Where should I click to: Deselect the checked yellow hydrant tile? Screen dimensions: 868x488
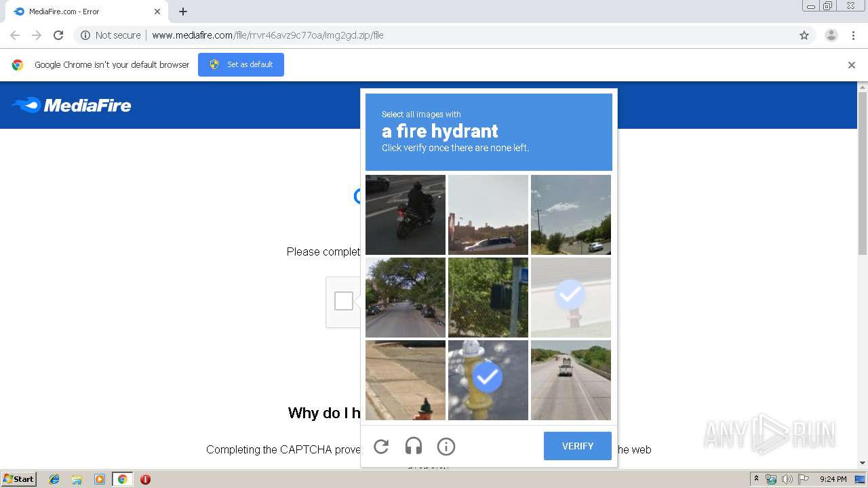(488, 380)
